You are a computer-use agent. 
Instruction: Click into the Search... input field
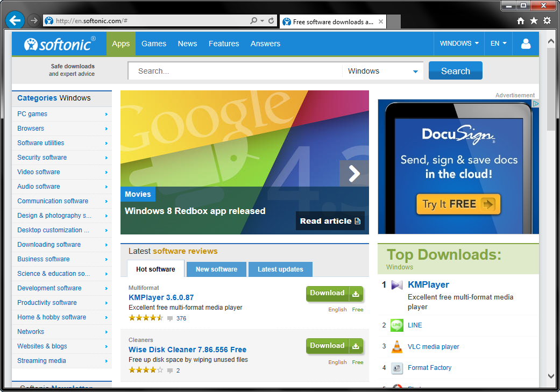(235, 71)
